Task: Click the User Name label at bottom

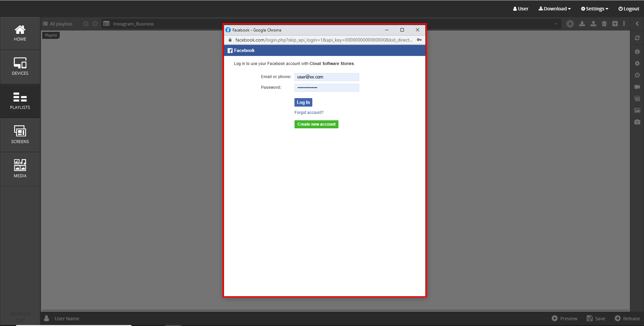Action: pyautogui.click(x=67, y=319)
